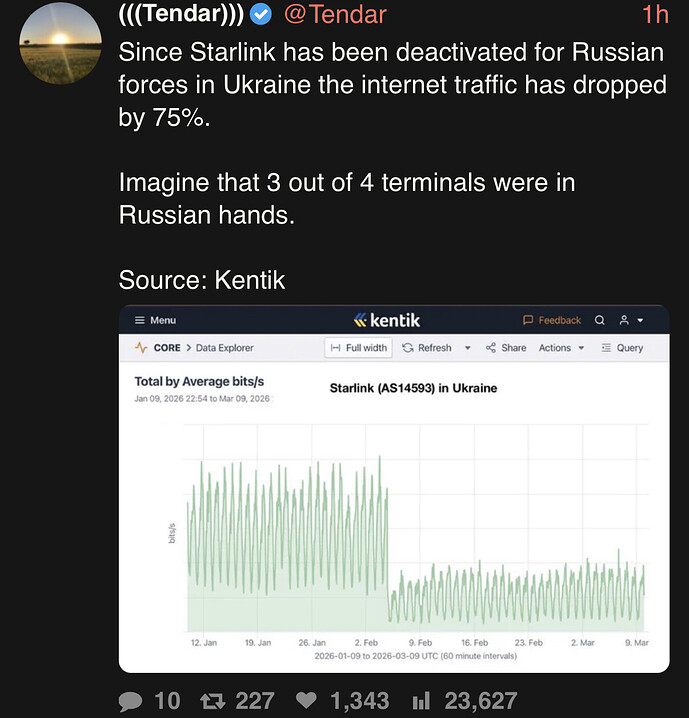This screenshot has height=718, width=689.
Task: Click the reply speech bubble icon
Action: coord(130,701)
